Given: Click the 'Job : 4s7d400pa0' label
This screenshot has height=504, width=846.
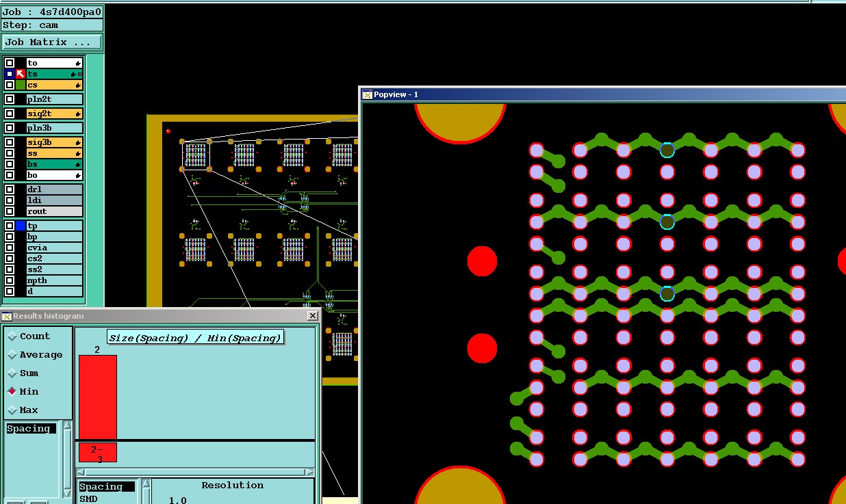Looking at the screenshot, I should pos(52,12).
